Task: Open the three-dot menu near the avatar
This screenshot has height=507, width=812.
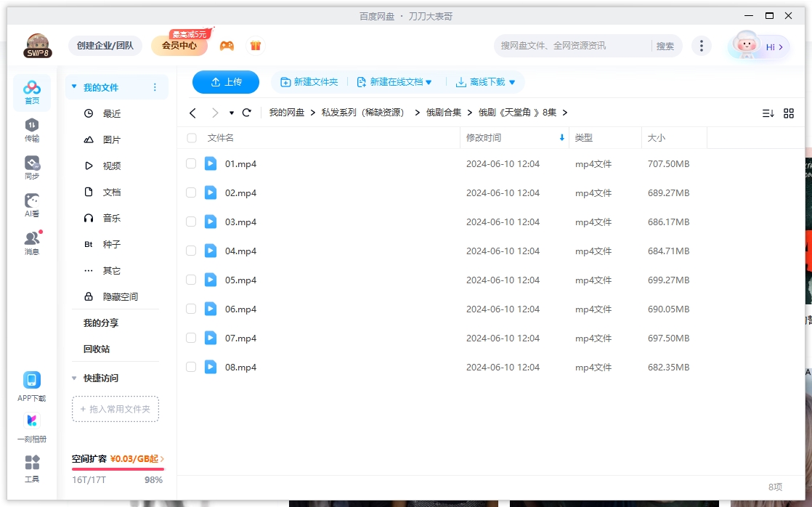Action: 702,45
